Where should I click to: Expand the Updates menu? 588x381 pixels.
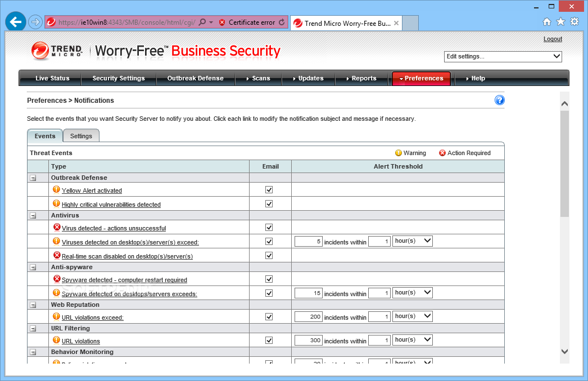point(308,78)
